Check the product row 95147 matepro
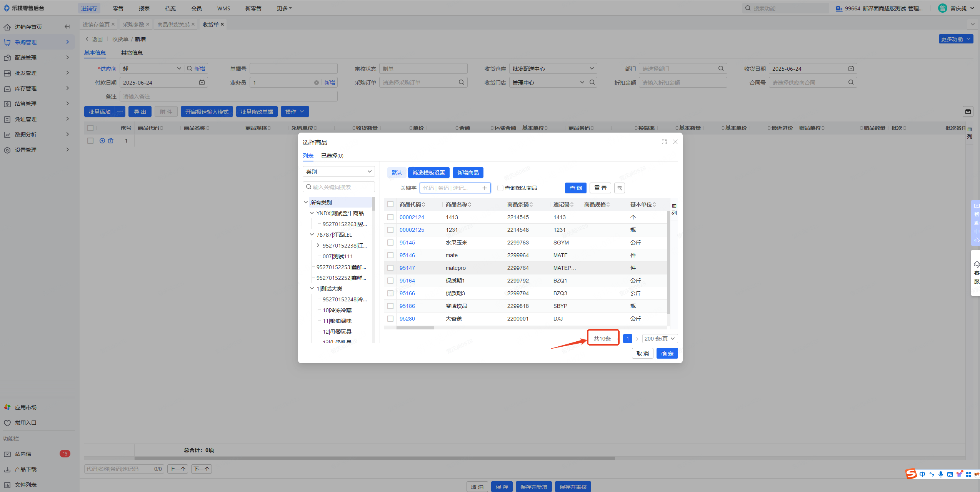Image resolution: width=980 pixels, height=492 pixels. tap(390, 268)
